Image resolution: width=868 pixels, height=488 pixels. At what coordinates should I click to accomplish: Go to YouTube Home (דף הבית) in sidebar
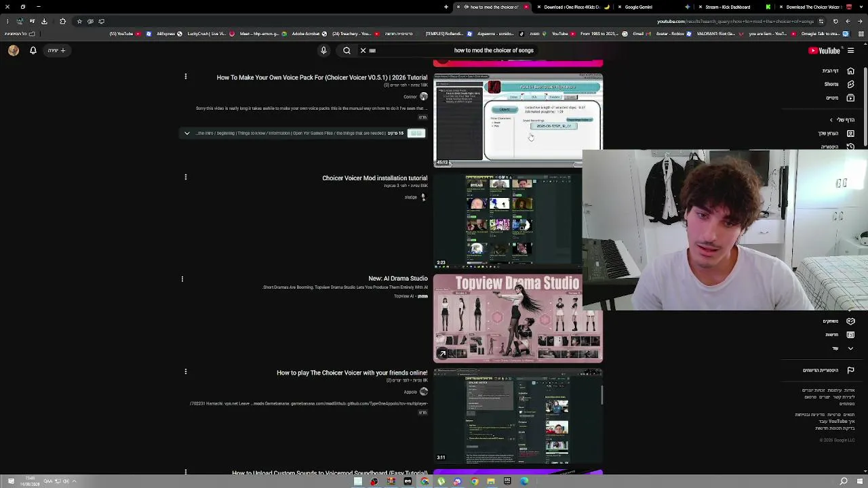point(837,70)
